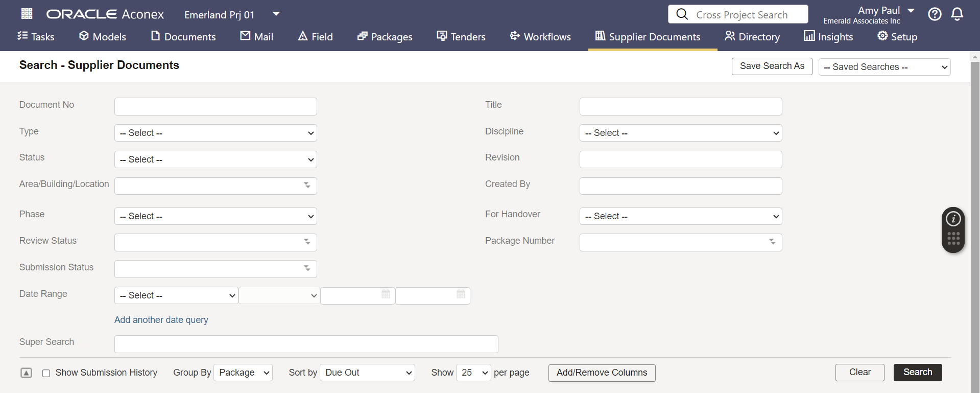Click the dots grid on floating side panel
Image resolution: width=980 pixels, height=393 pixels.
click(x=953, y=239)
